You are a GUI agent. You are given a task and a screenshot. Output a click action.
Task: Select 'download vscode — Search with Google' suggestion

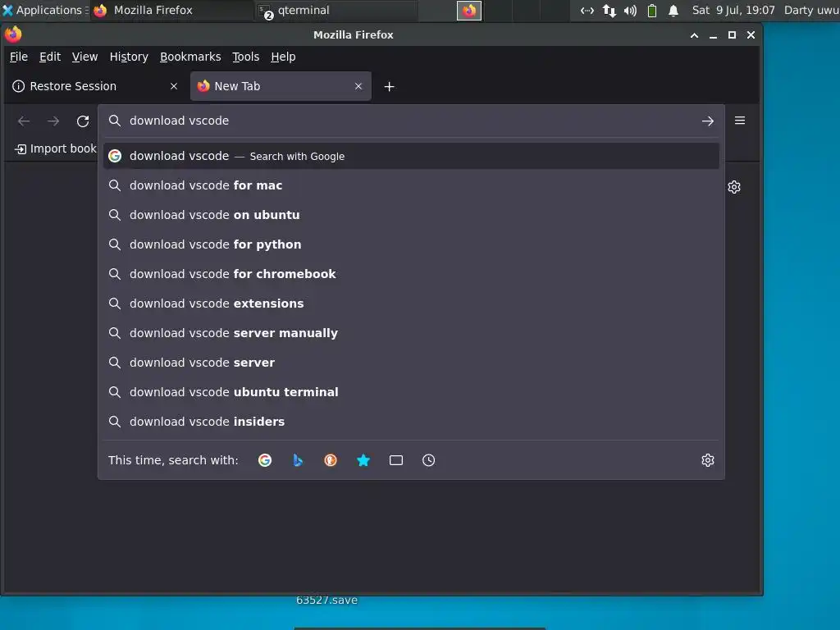pyautogui.click(x=411, y=156)
